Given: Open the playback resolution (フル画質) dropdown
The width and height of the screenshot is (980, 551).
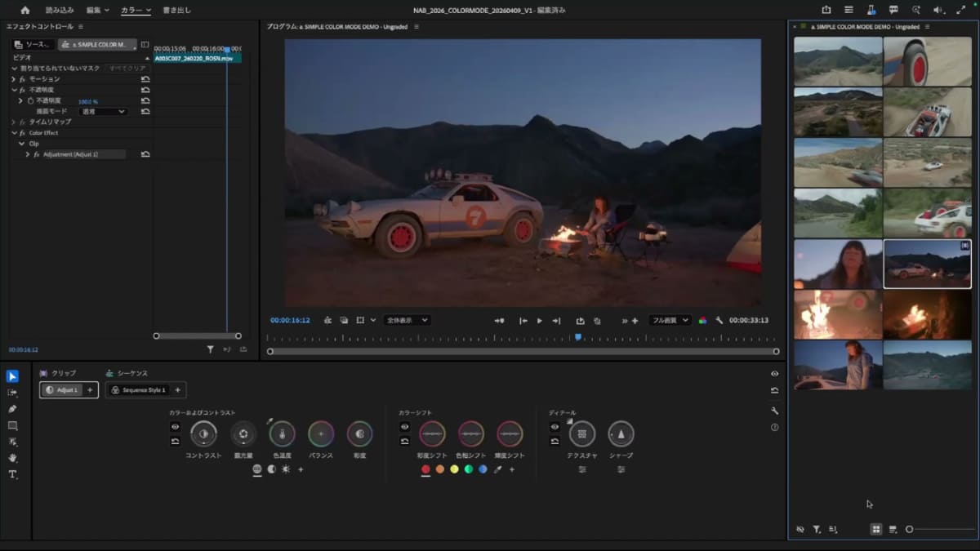Looking at the screenshot, I should tap(670, 321).
